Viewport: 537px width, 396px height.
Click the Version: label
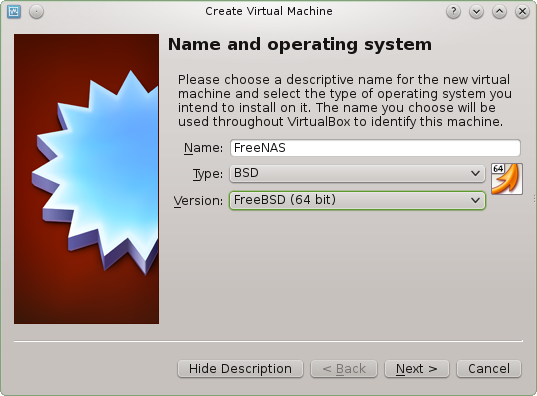tap(199, 201)
